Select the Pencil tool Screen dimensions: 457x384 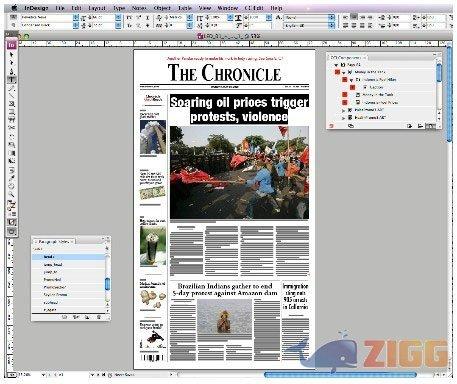point(12,88)
